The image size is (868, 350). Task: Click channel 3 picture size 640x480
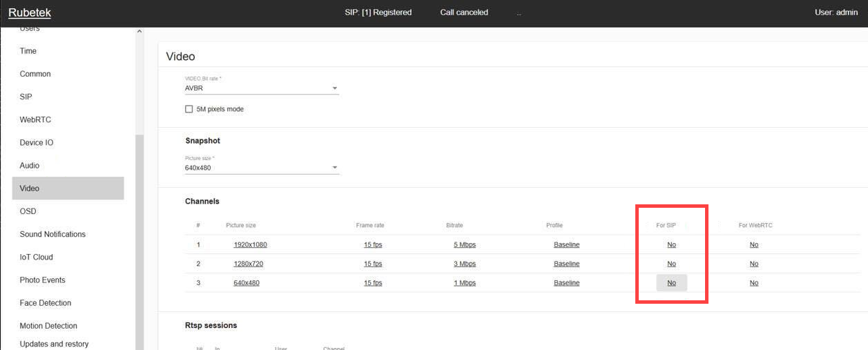click(247, 283)
